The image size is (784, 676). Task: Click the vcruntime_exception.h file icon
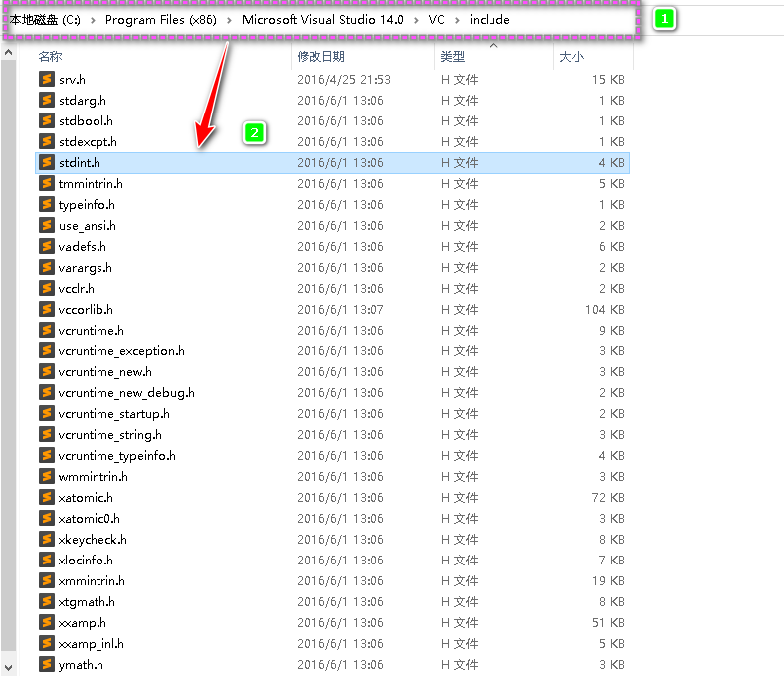47,351
